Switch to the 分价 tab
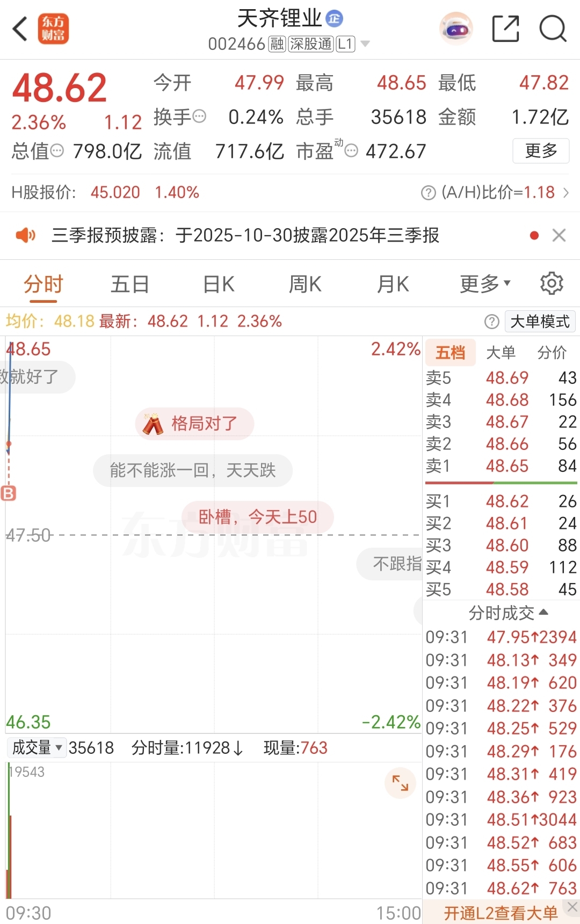 [552, 353]
